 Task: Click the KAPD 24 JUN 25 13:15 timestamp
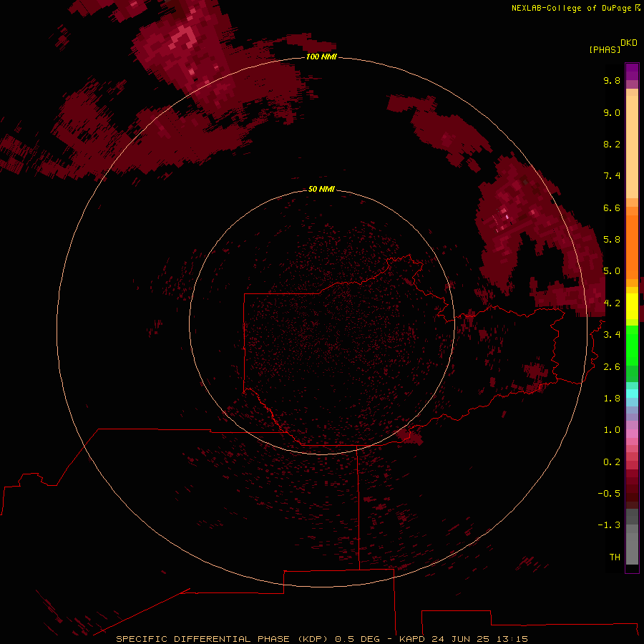pyautogui.click(x=463, y=639)
